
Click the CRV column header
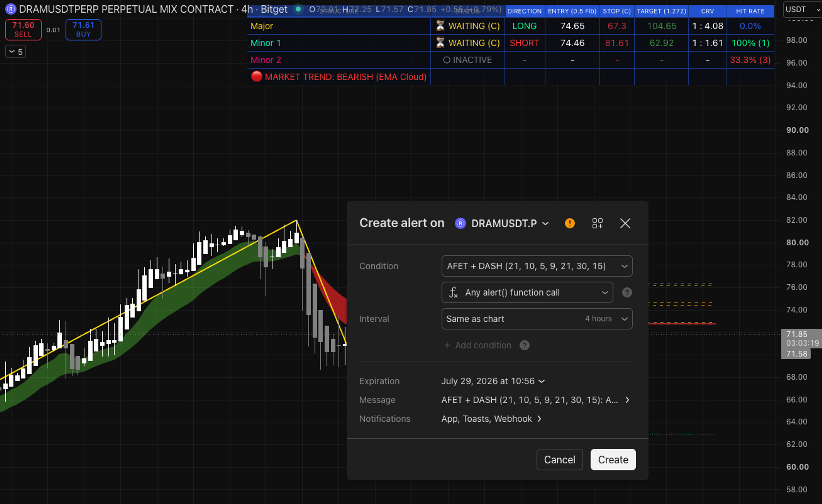[707, 11]
